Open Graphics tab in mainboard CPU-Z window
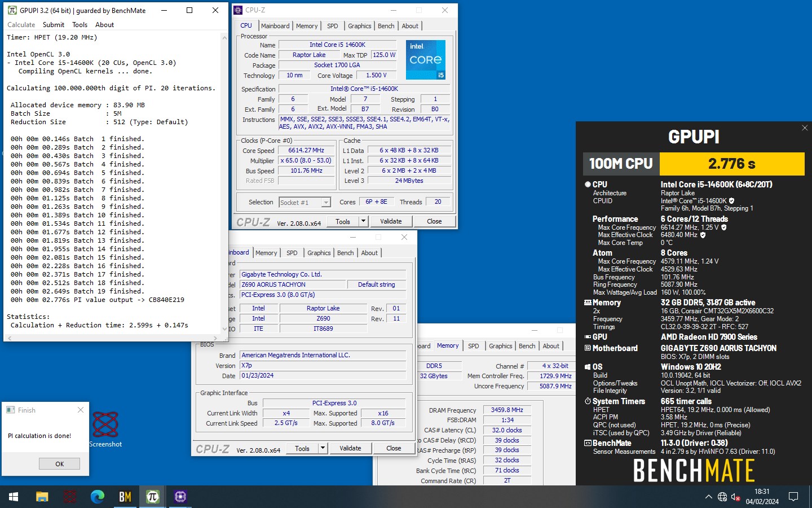 pos(319,253)
